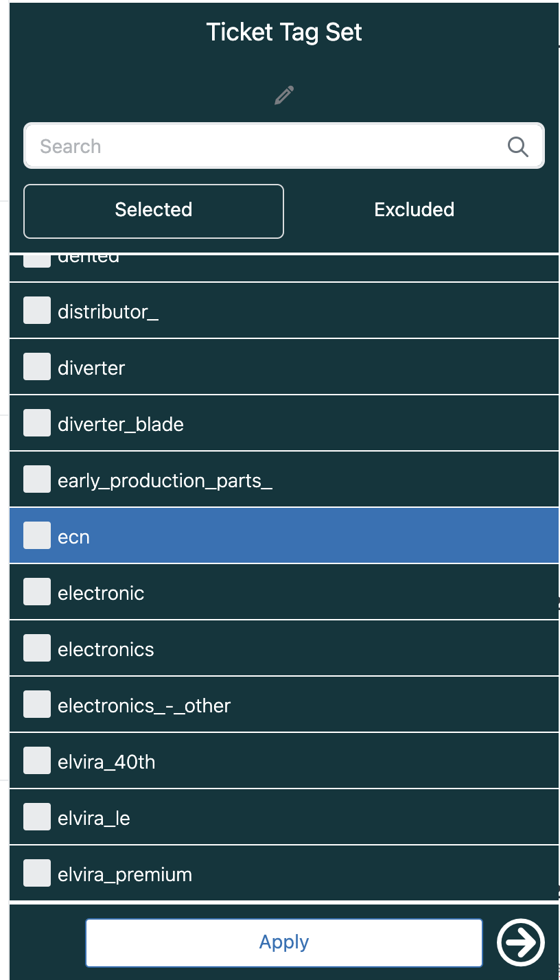Enable the elvira_premium checkbox

point(37,874)
